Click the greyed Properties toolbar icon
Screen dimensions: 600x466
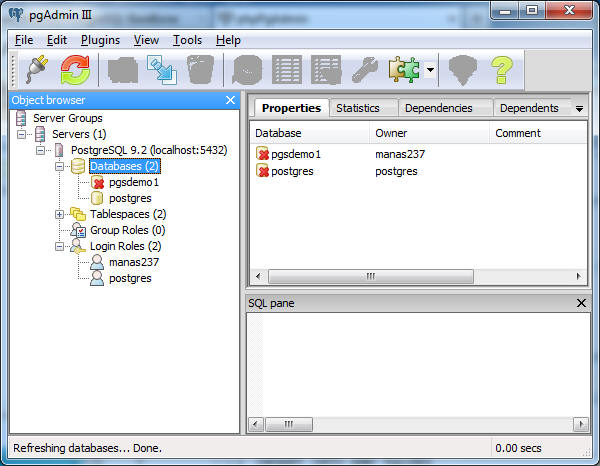point(123,70)
